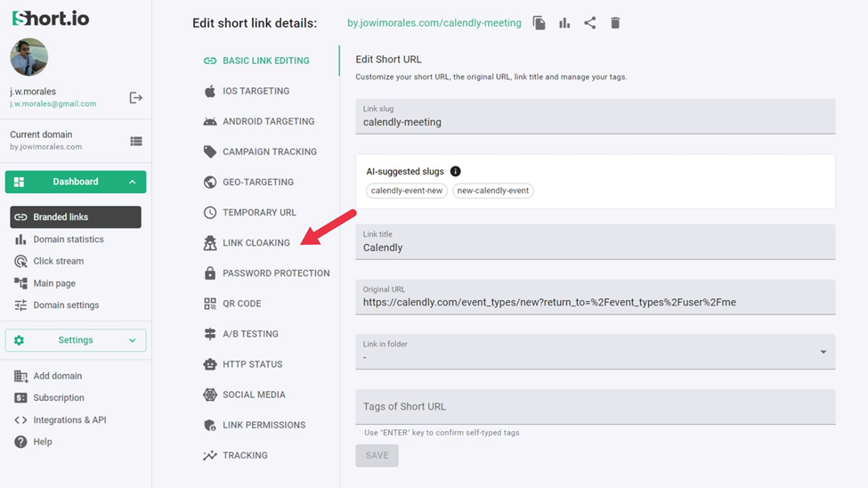Open HTTP Status tab

coord(253,364)
